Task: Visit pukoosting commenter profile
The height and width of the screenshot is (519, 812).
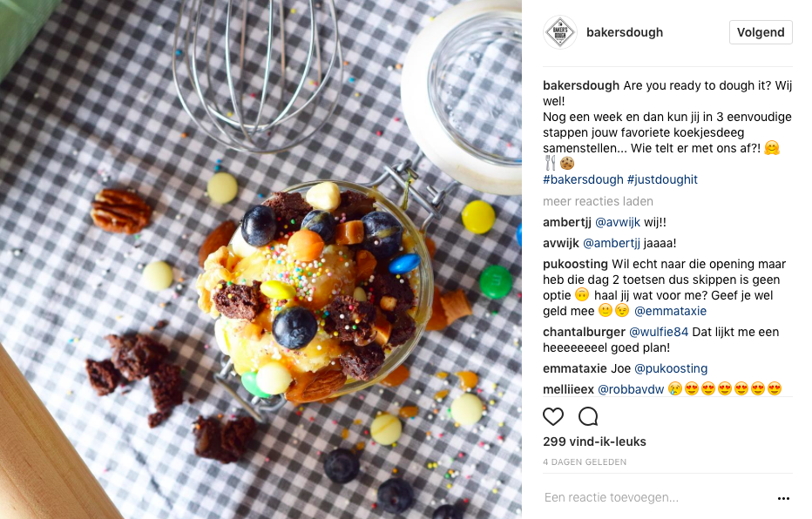Action: [575, 265]
